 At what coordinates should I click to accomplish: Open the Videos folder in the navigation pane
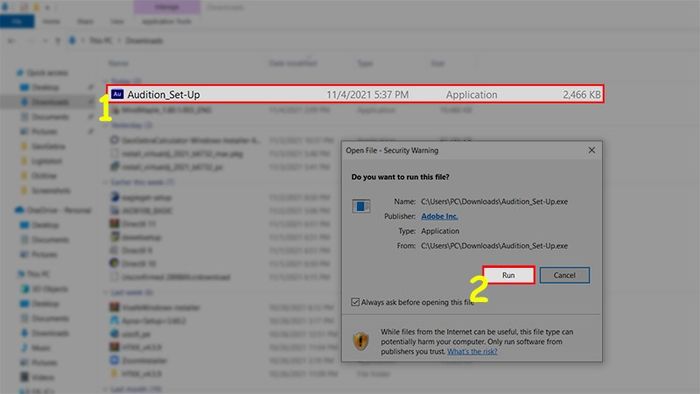(42, 377)
